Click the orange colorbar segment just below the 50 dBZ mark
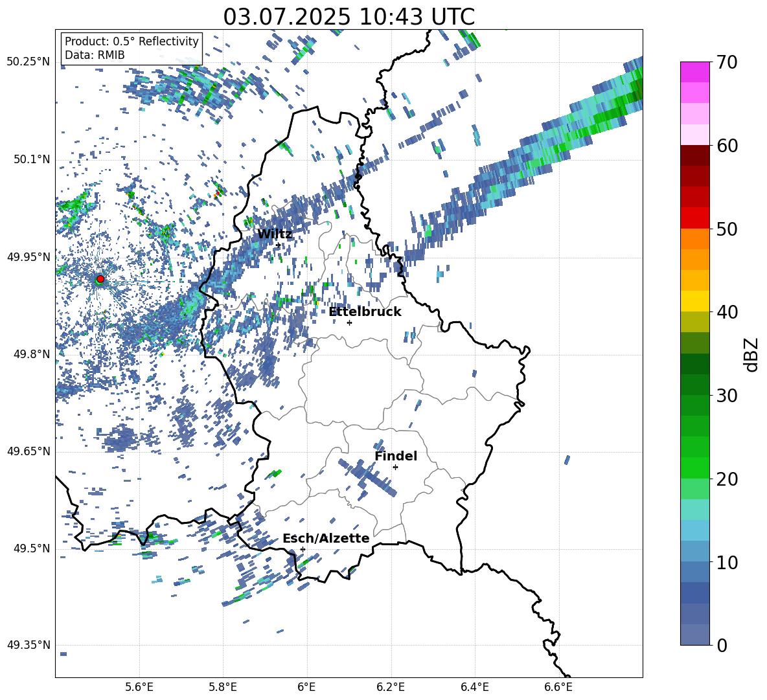 [695, 239]
